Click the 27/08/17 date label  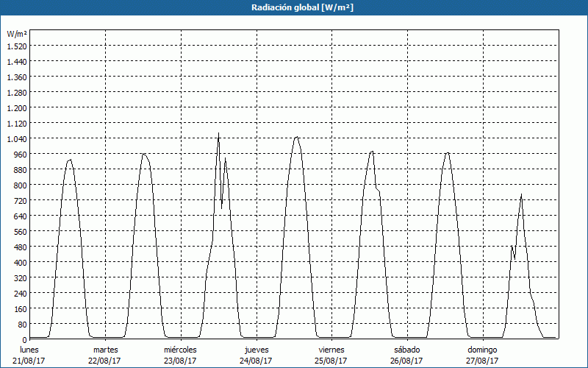click(x=482, y=361)
